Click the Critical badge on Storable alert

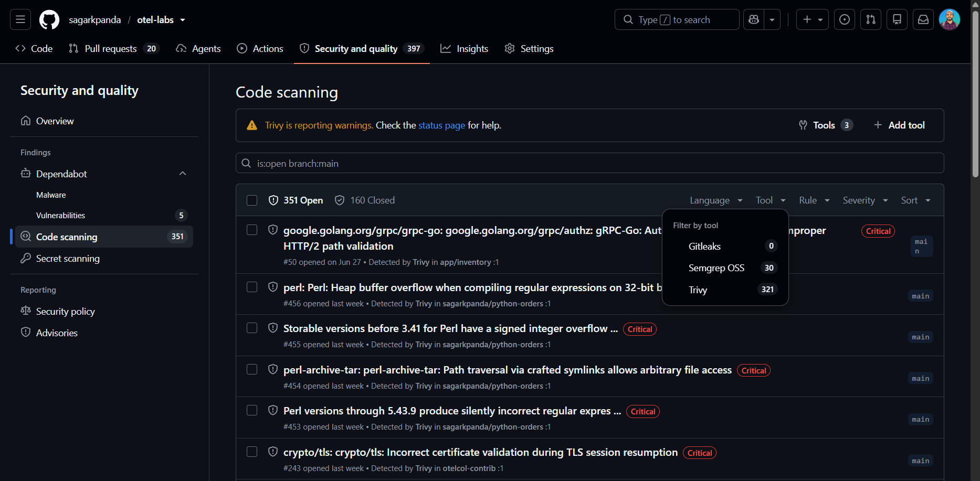point(640,329)
